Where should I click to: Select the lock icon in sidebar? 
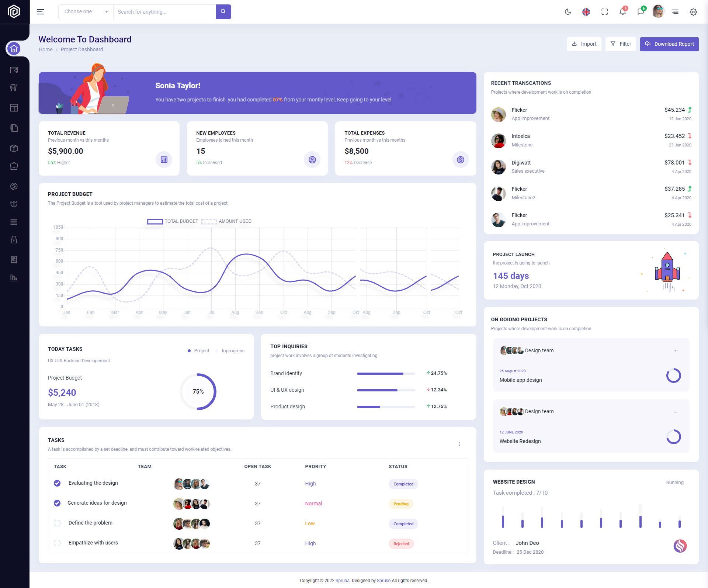14,240
